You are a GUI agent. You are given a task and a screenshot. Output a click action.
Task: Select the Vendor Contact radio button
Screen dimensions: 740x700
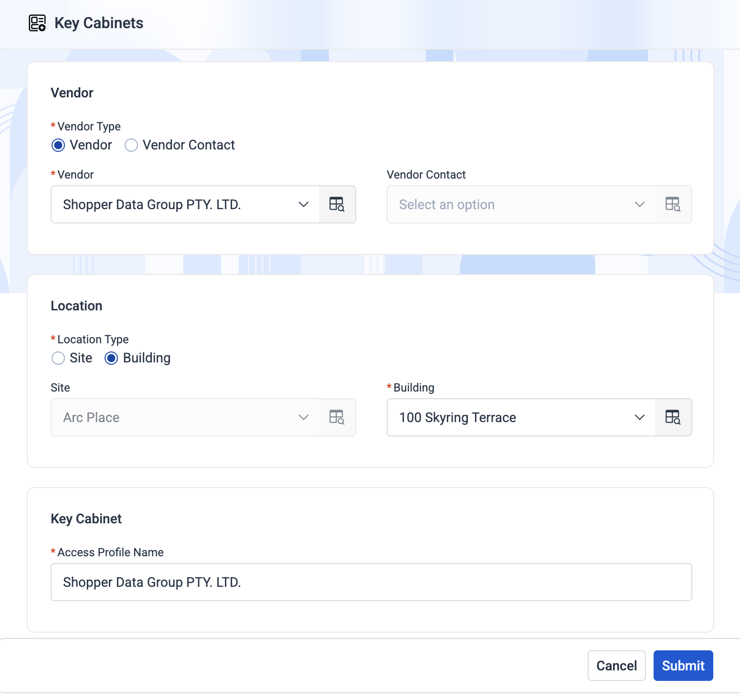click(x=131, y=145)
